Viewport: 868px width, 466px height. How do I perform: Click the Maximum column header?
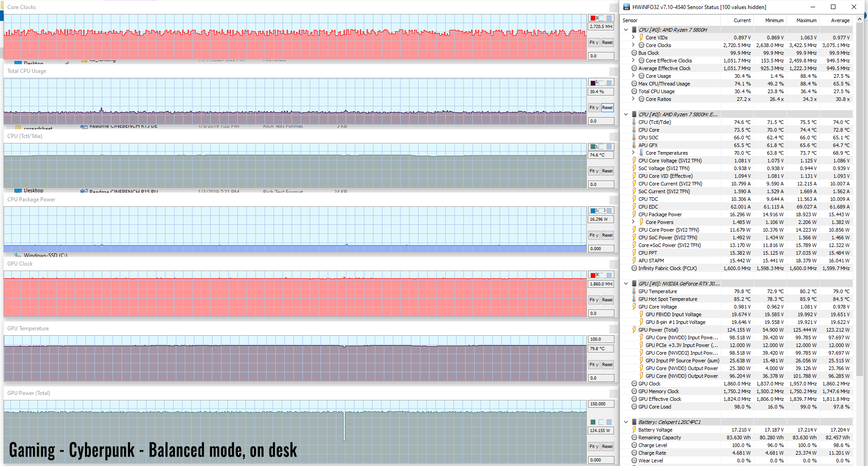(x=806, y=20)
